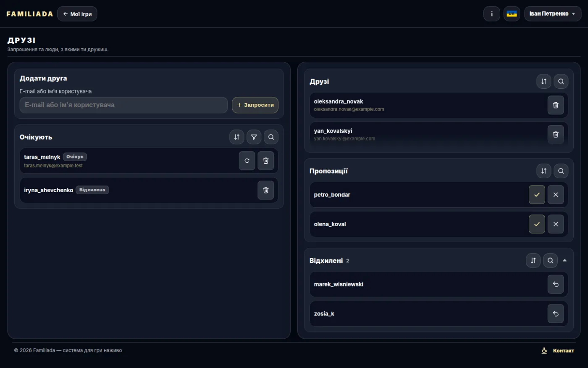Remove friend oleksandra_novak
This screenshot has height=368, width=588.
point(556,105)
